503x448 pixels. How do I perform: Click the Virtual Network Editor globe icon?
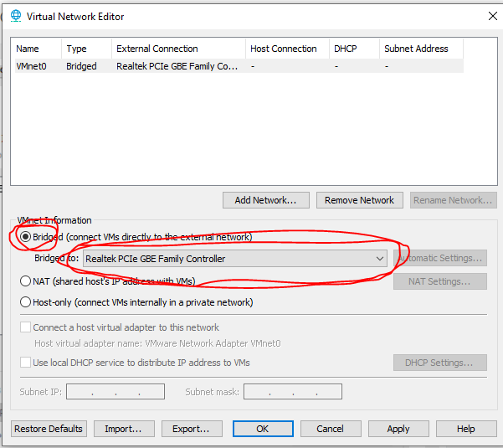point(16,16)
